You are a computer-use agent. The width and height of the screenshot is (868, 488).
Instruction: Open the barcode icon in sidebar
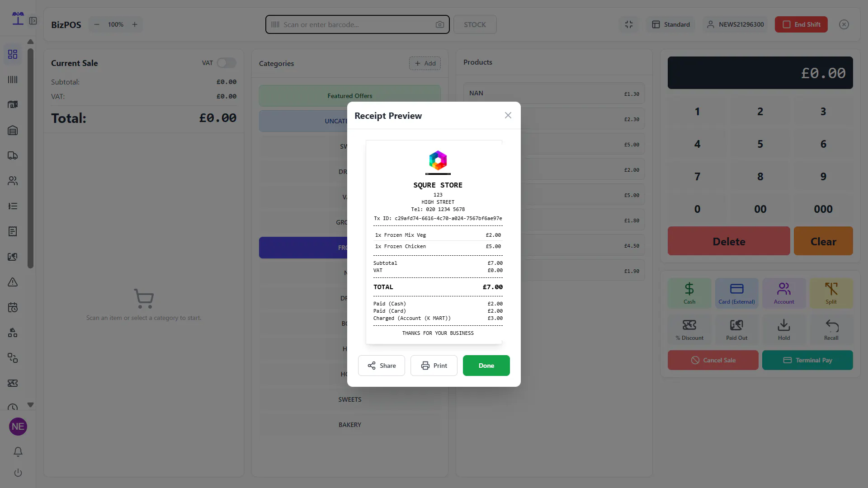[x=13, y=80]
